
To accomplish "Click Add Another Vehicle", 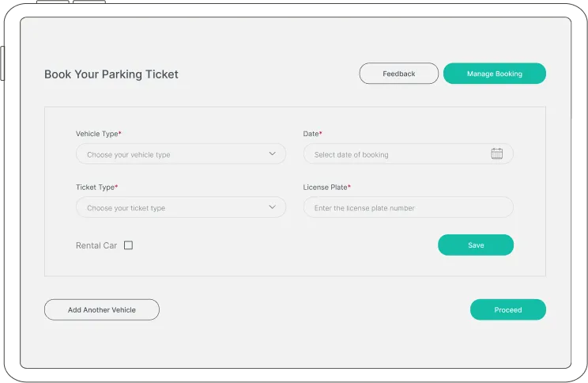I will 101,309.
